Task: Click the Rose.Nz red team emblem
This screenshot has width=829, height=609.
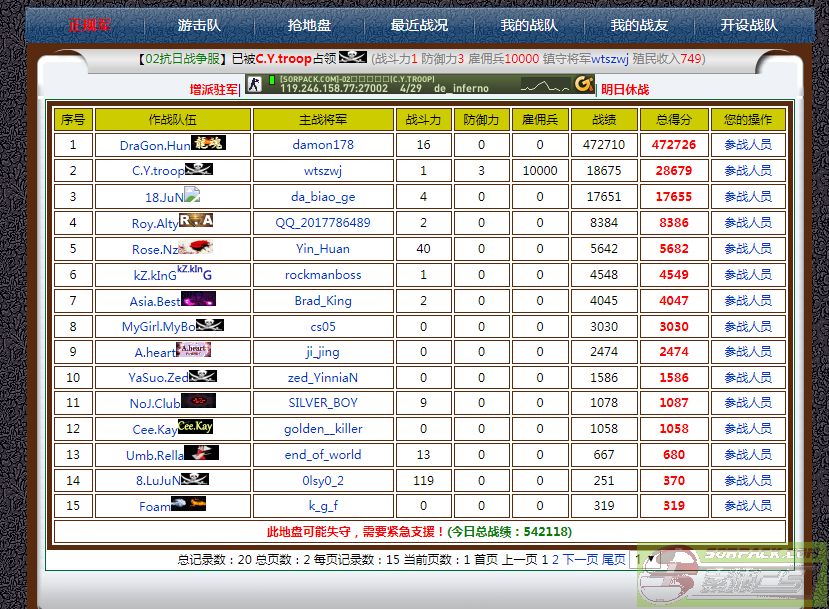Action: click(196, 247)
